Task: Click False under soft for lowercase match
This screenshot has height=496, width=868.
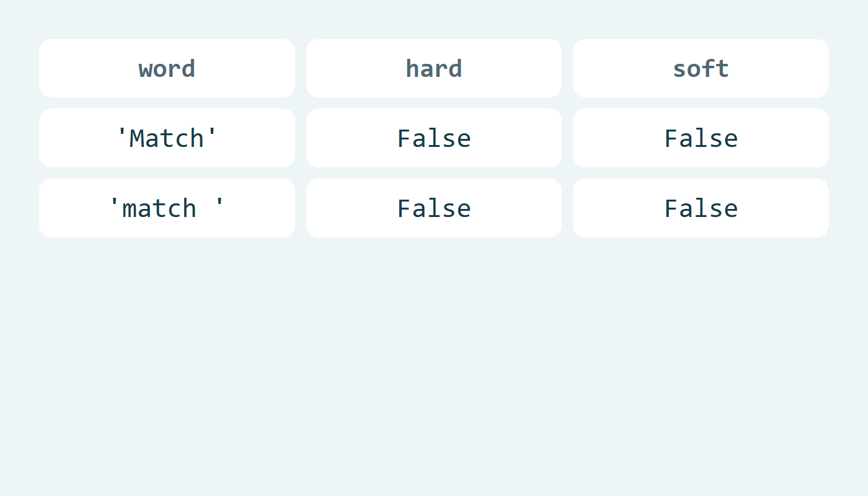Action: tap(701, 208)
